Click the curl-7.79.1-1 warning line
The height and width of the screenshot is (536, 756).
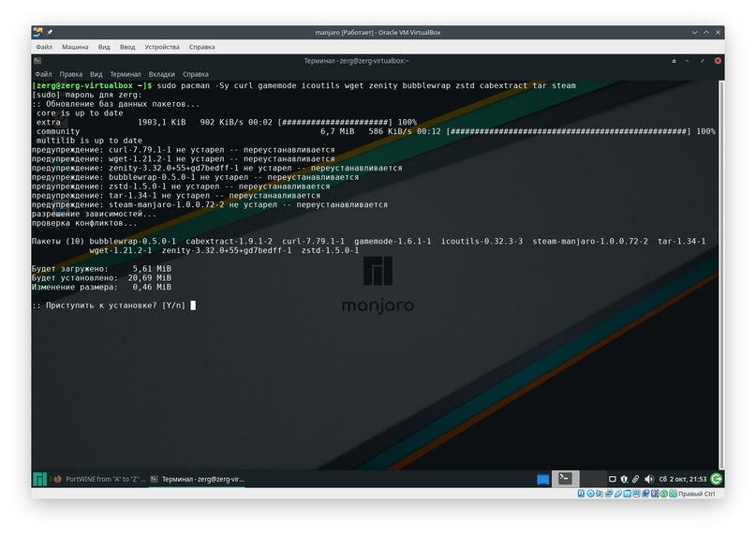(184, 150)
